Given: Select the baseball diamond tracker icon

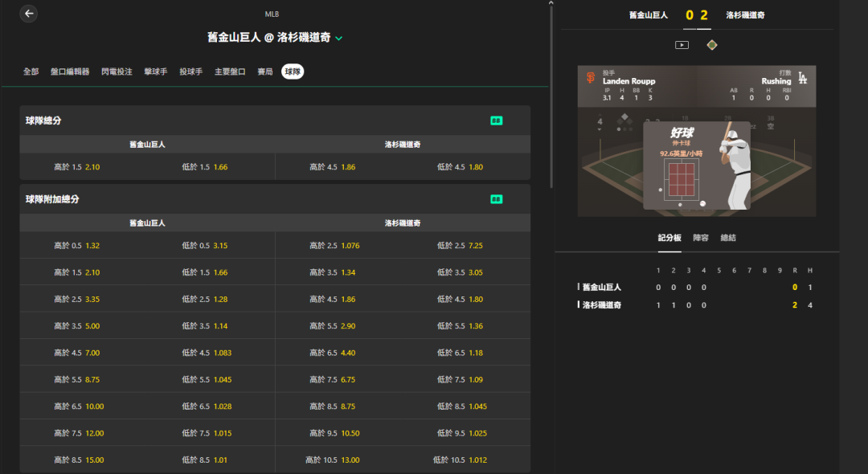Looking at the screenshot, I should (x=712, y=45).
